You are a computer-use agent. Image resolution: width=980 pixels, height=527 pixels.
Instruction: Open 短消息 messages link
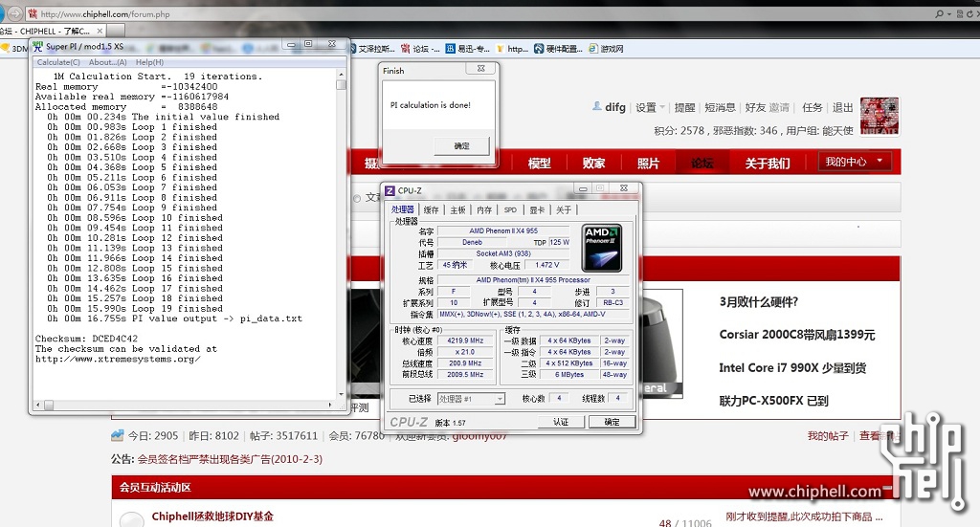[x=720, y=107]
